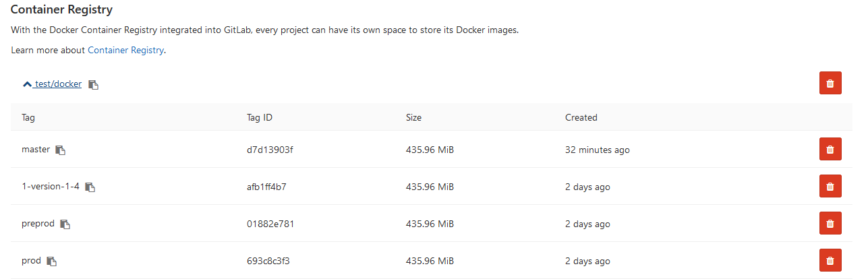Screen dimensions: 868x279
Task: Remove the 1-version-1-4 tag
Action: [830, 187]
